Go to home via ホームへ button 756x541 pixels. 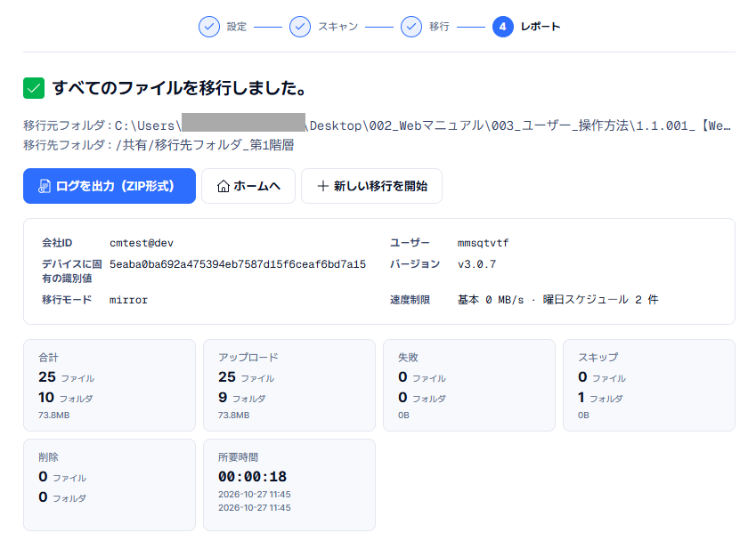click(248, 186)
